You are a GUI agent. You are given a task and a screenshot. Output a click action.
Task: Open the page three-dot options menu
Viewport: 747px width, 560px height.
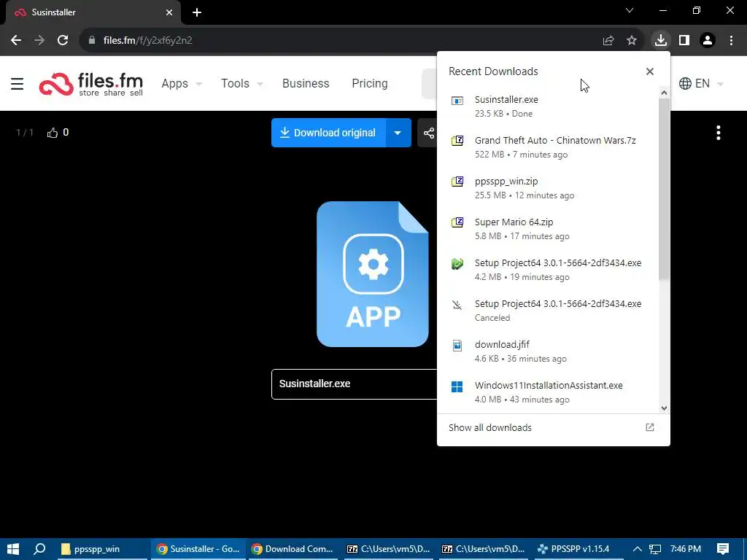[719, 133]
